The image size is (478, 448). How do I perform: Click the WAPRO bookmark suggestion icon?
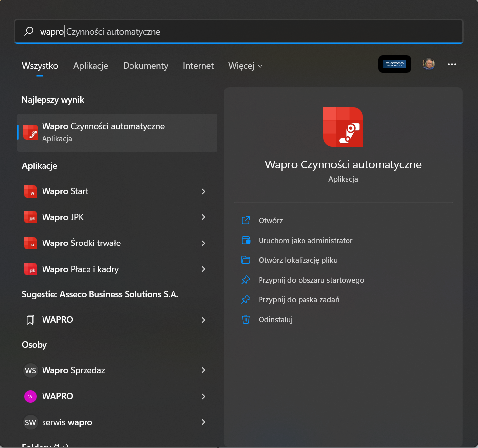pyautogui.click(x=30, y=320)
